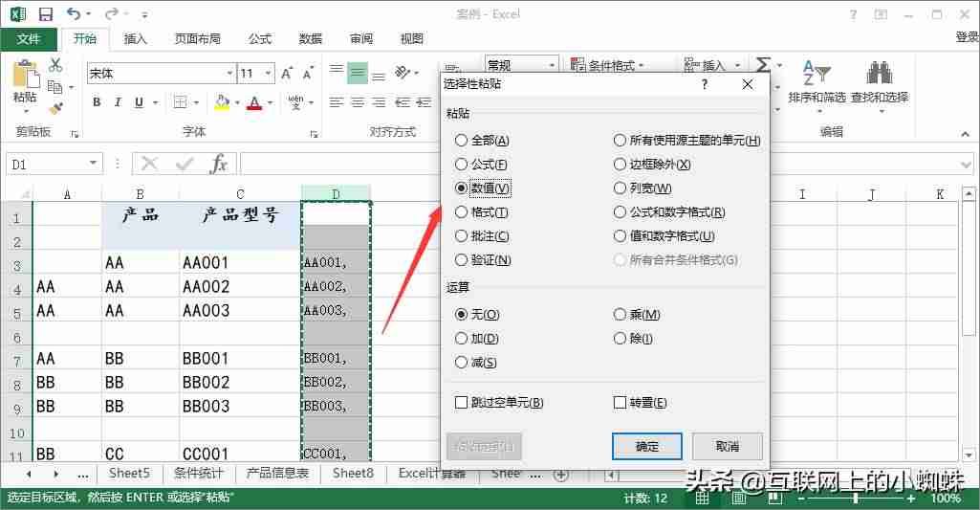Open the font name 宋体 dropdown
980x510 pixels.
229,74
